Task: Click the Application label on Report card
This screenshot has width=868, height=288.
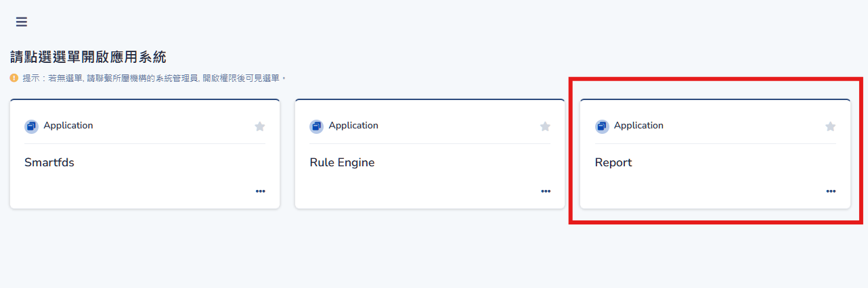Action: click(x=638, y=126)
